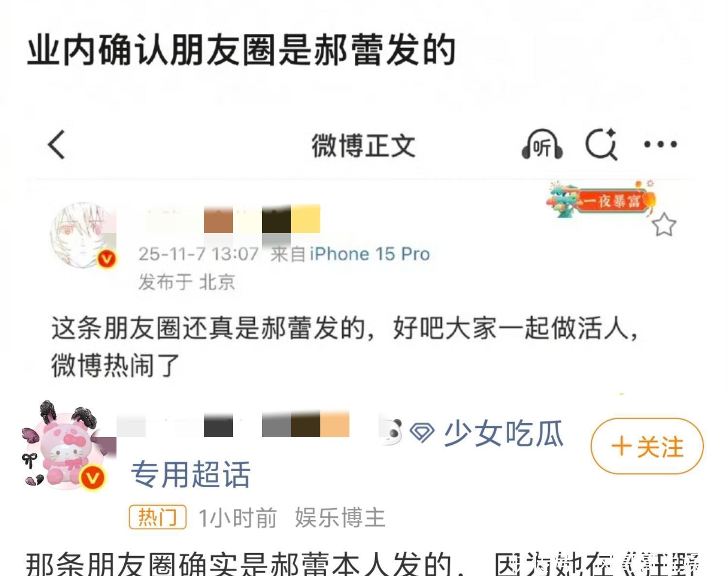
Task: Tap the V badge on Hello Kitty avatar
Action: point(92,477)
